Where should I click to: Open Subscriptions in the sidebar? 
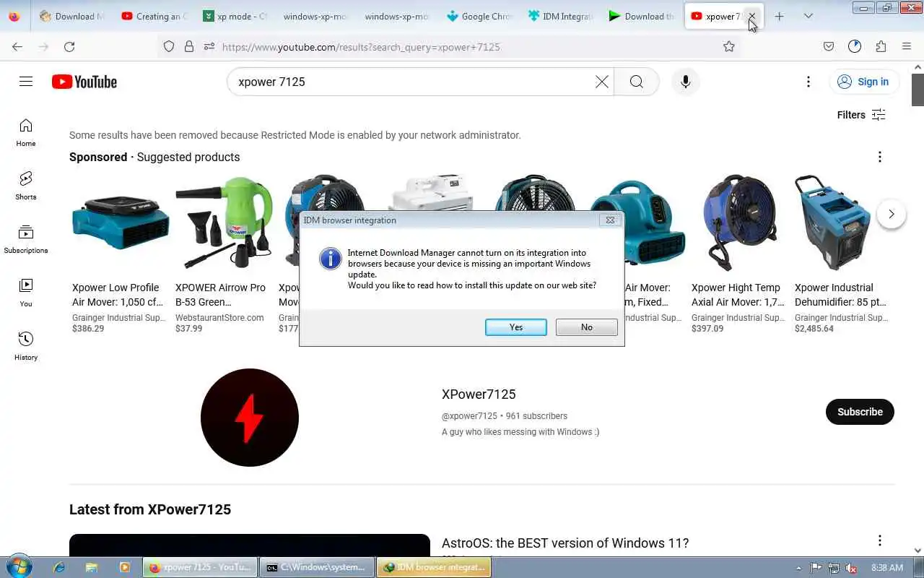coord(26,240)
